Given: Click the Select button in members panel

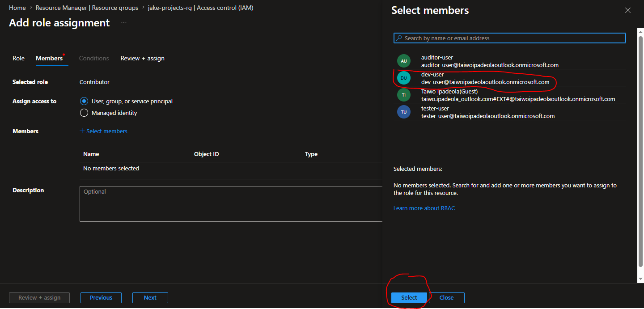Looking at the screenshot, I should (x=409, y=298).
